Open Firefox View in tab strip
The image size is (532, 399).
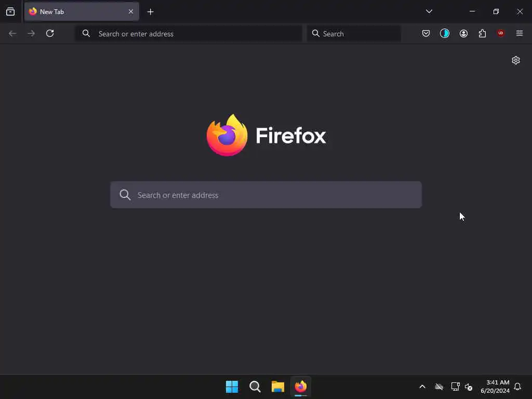coord(10,11)
